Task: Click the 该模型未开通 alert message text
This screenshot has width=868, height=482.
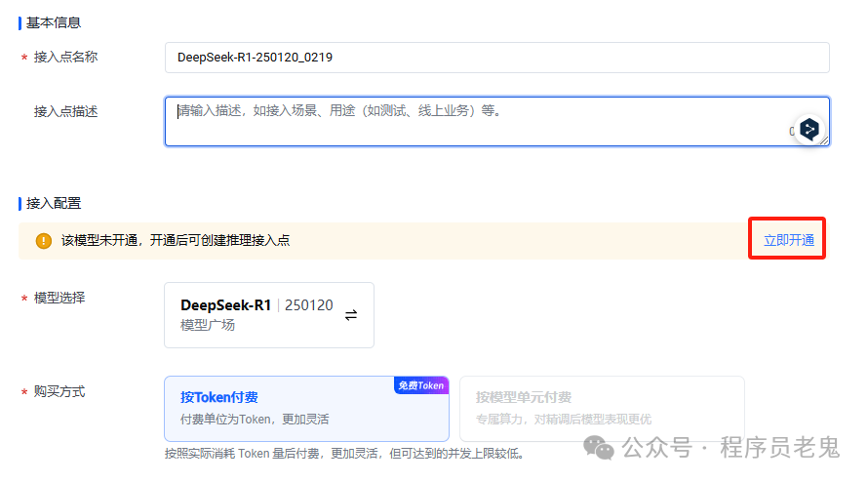Action: point(176,240)
